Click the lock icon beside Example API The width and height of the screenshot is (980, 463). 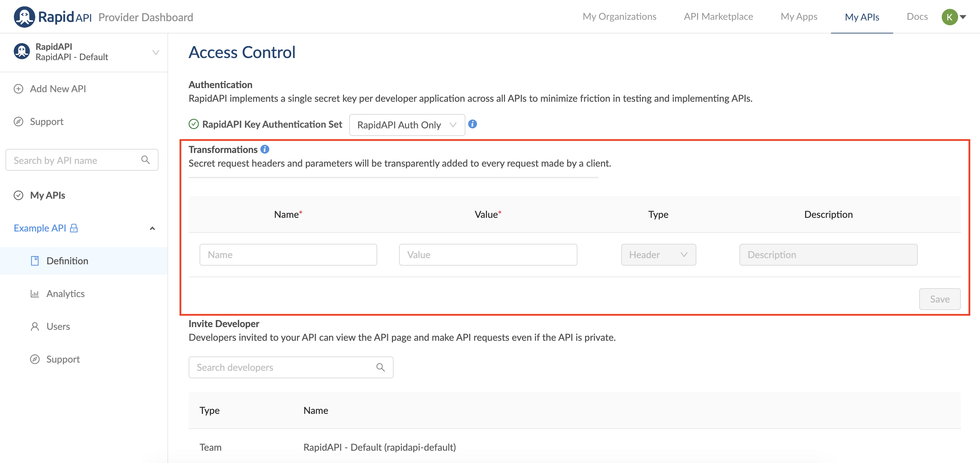(74, 228)
